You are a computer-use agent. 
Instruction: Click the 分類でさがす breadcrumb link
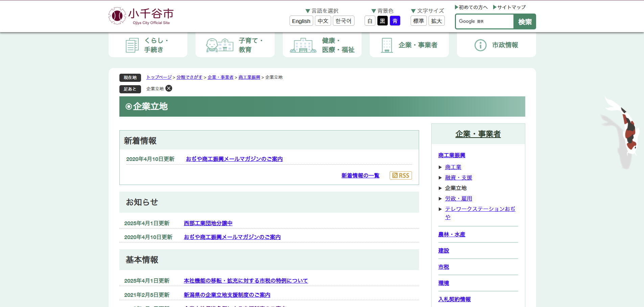189,77
